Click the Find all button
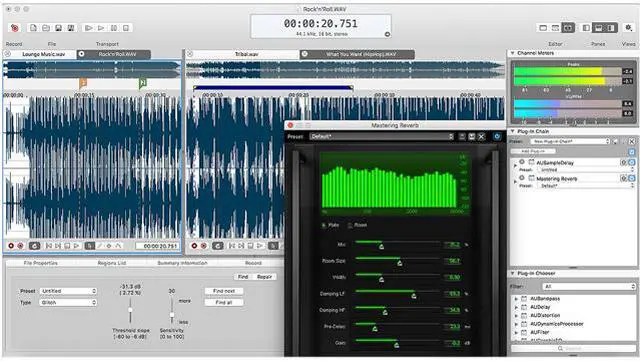 (x=224, y=303)
